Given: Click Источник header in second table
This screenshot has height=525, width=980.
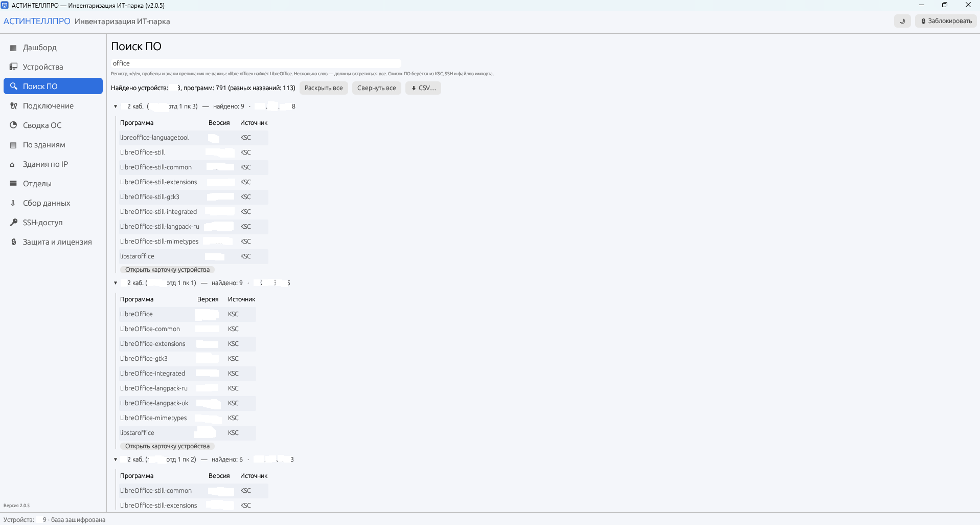Looking at the screenshot, I should (241, 299).
